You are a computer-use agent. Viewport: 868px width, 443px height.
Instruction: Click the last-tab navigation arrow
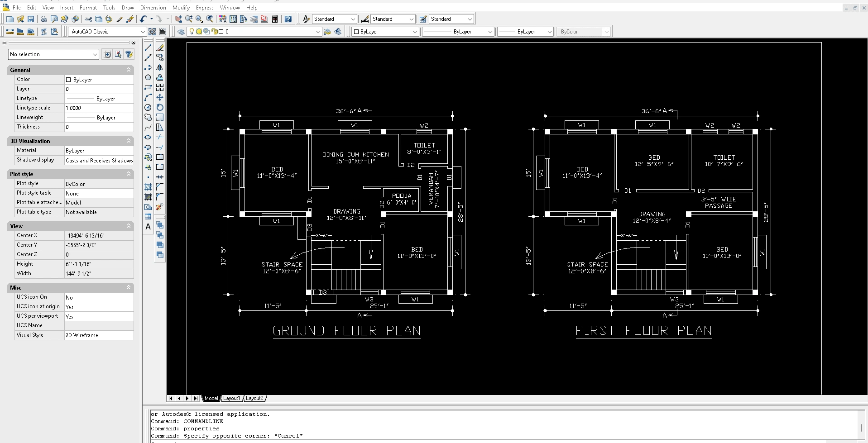click(x=196, y=398)
